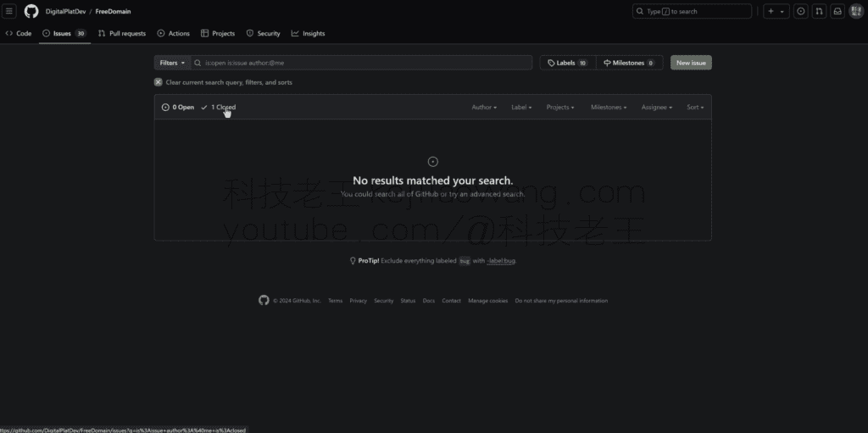Click the GitHub logo in header

tap(31, 11)
